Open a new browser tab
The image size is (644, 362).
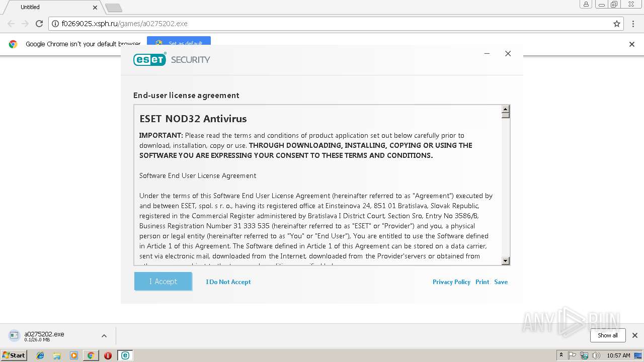[x=114, y=8]
